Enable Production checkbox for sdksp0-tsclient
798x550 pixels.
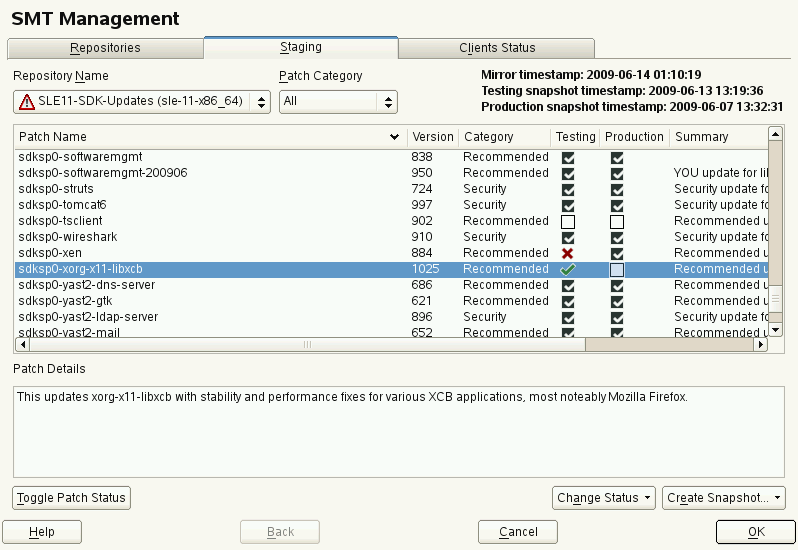click(617, 221)
